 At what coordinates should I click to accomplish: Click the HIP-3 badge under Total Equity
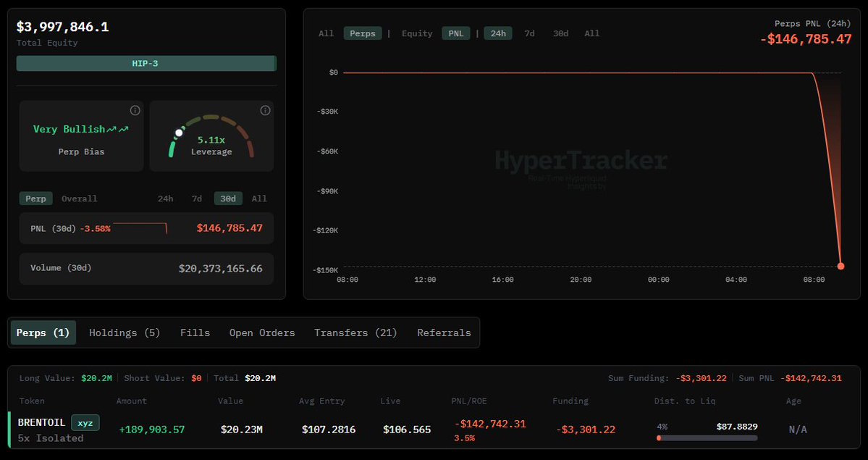tap(146, 63)
